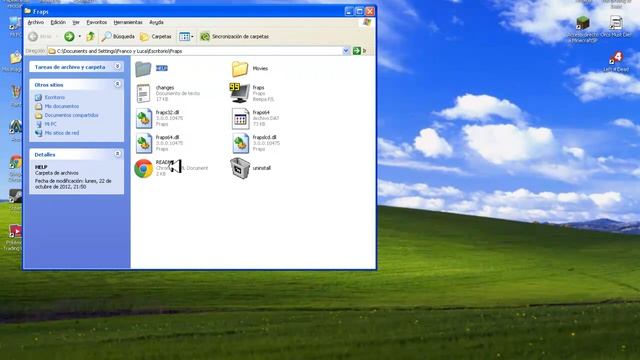Toggle the Carpetas folders pane
This screenshot has width=640, height=360.
tap(156, 36)
